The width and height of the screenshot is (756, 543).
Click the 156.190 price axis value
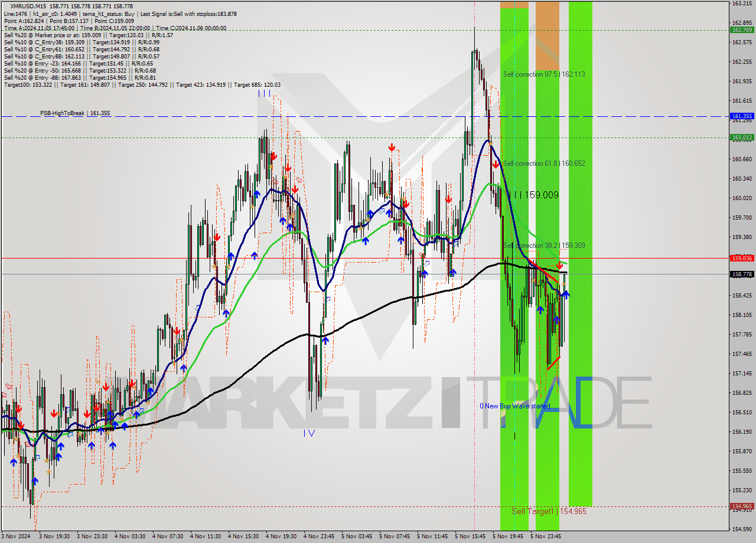tap(742, 431)
